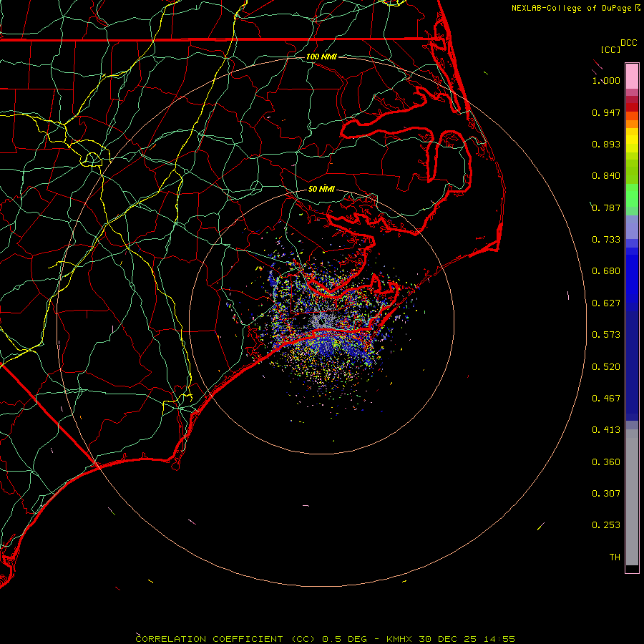The height and width of the screenshot is (644, 644).
Task: Click the KMHX radar site at the echo center
Action: 321,321
